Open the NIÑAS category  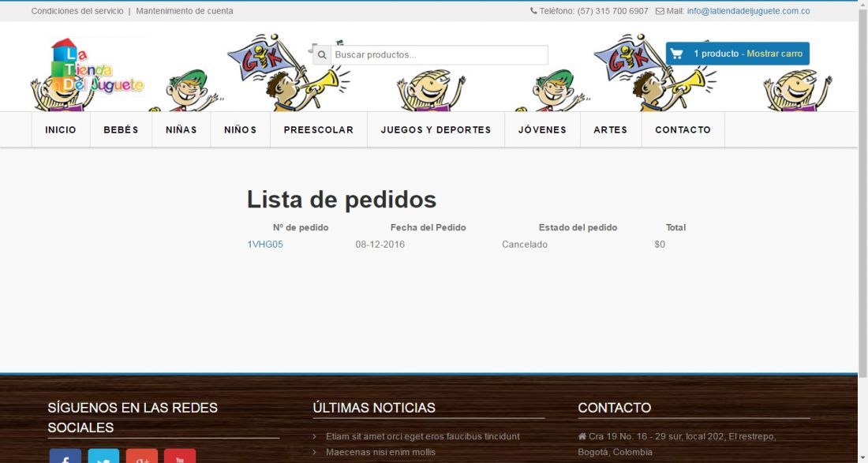click(x=181, y=129)
